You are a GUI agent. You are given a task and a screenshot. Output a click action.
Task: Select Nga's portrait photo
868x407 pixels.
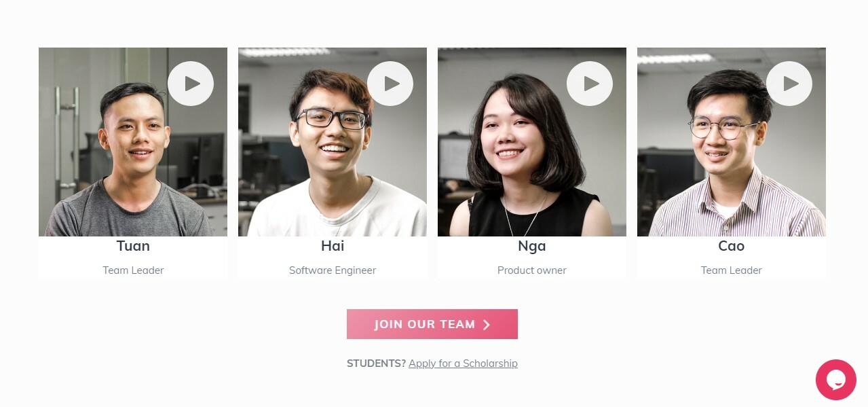pyautogui.click(x=532, y=142)
